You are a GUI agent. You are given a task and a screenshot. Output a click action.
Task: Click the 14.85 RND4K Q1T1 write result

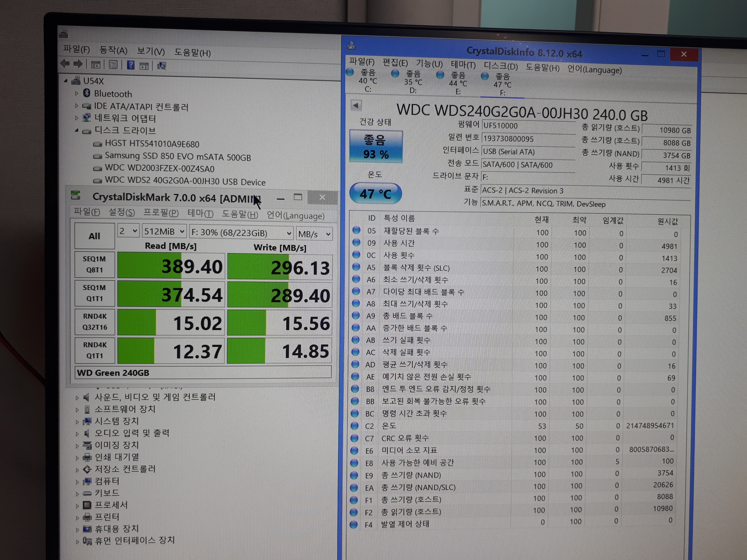coord(280,351)
